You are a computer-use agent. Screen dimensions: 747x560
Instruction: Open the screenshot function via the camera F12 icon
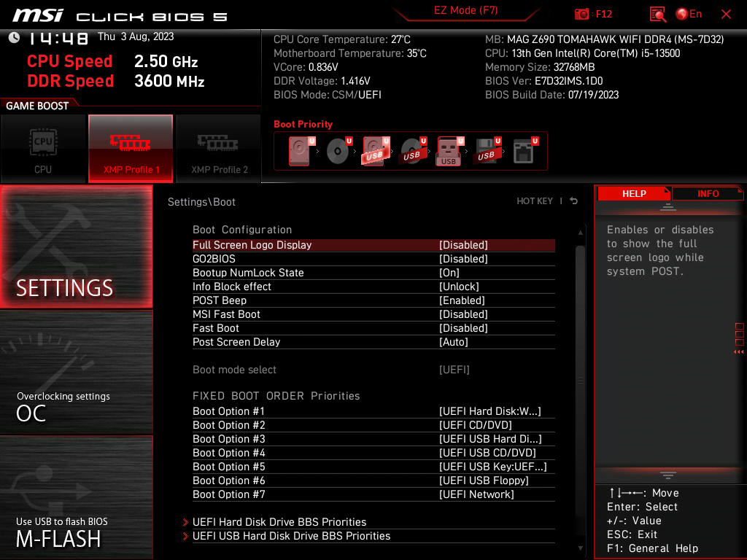pyautogui.click(x=584, y=14)
